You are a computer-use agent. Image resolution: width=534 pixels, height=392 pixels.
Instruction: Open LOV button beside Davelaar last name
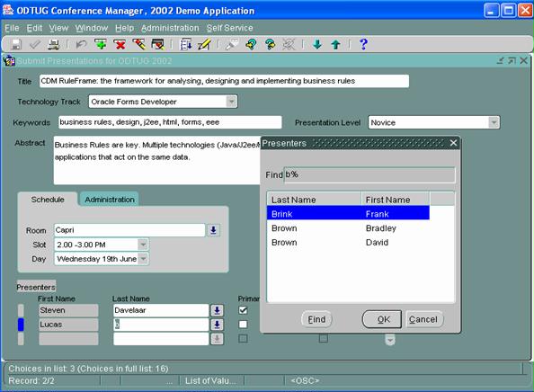coord(217,310)
